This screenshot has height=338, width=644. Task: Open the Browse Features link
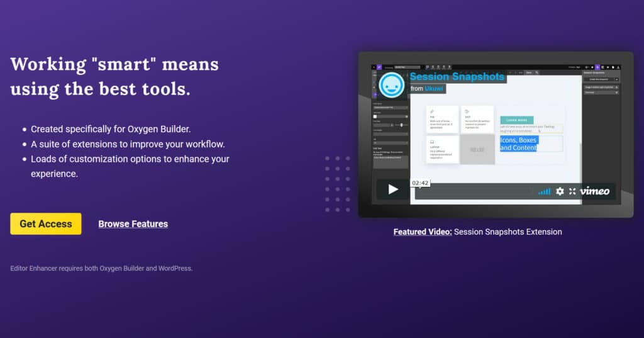coord(133,223)
